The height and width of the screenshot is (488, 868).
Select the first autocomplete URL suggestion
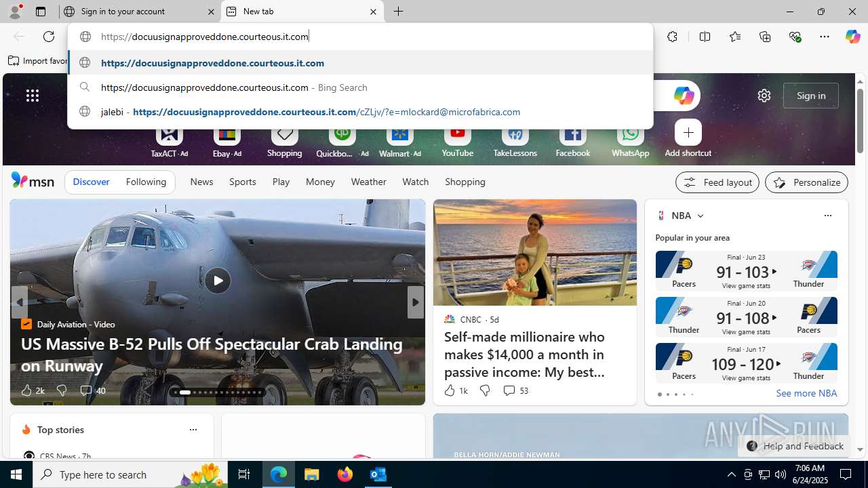[x=360, y=63]
